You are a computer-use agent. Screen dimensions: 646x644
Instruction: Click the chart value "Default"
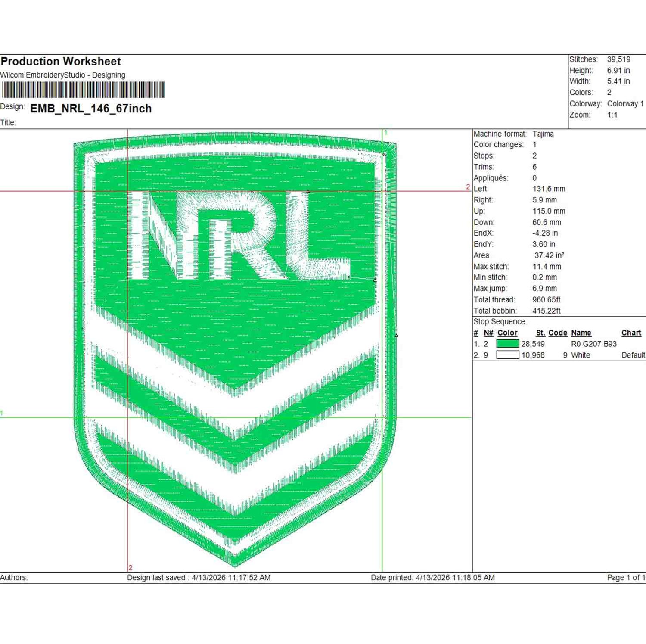(633, 355)
